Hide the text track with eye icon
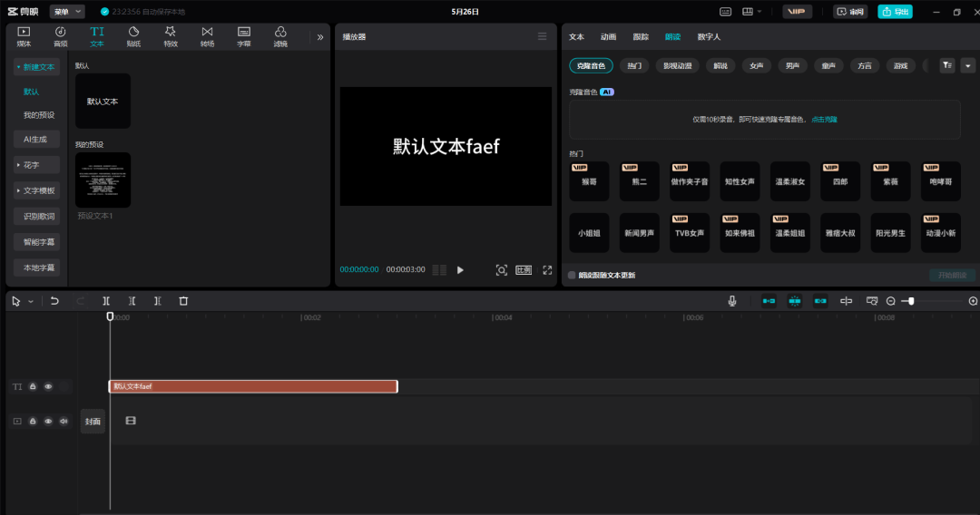The height and width of the screenshot is (515, 980). click(48, 386)
